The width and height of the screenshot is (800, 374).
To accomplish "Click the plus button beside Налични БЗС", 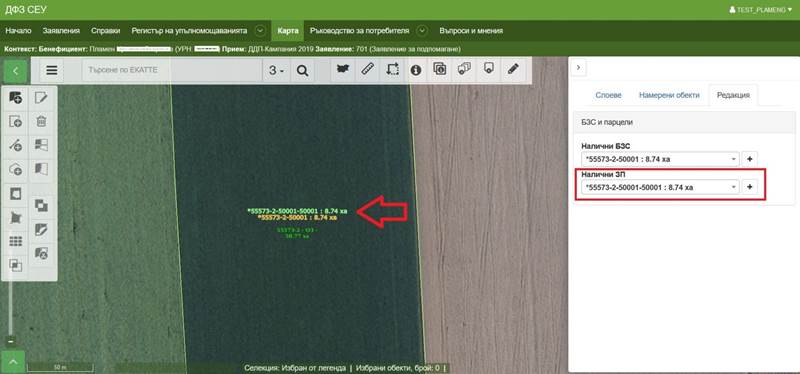I will 749,159.
